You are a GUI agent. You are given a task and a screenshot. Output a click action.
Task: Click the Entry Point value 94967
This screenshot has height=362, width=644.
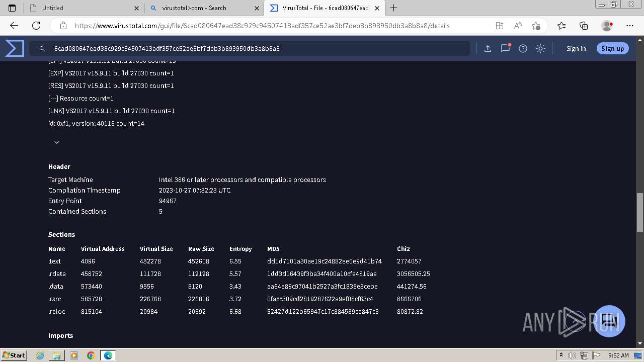[x=168, y=201]
